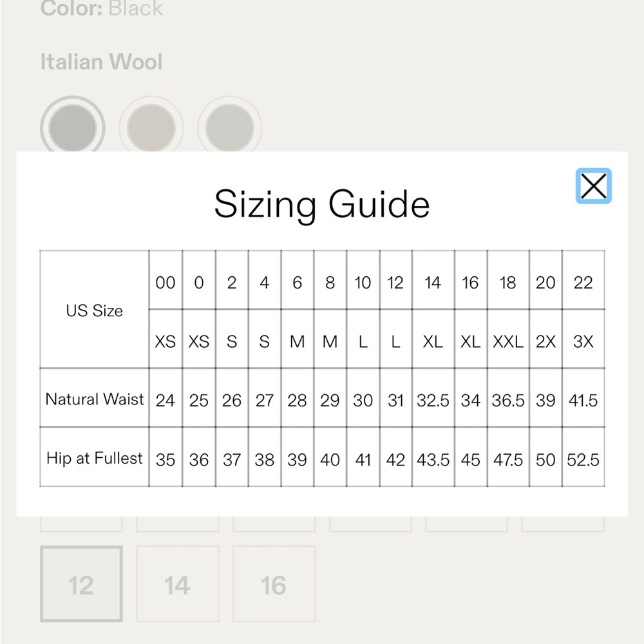Image resolution: width=644 pixels, height=644 pixels.
Task: Select size 14 button
Action: [x=178, y=583]
